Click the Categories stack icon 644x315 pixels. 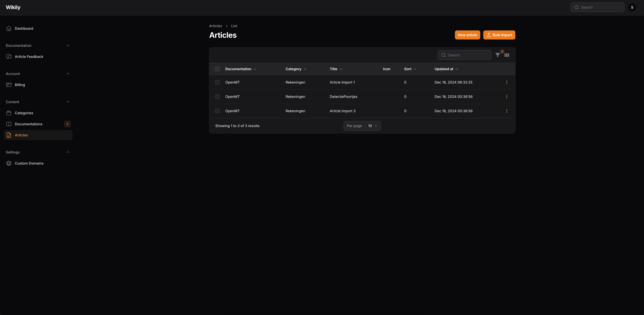[x=9, y=113]
